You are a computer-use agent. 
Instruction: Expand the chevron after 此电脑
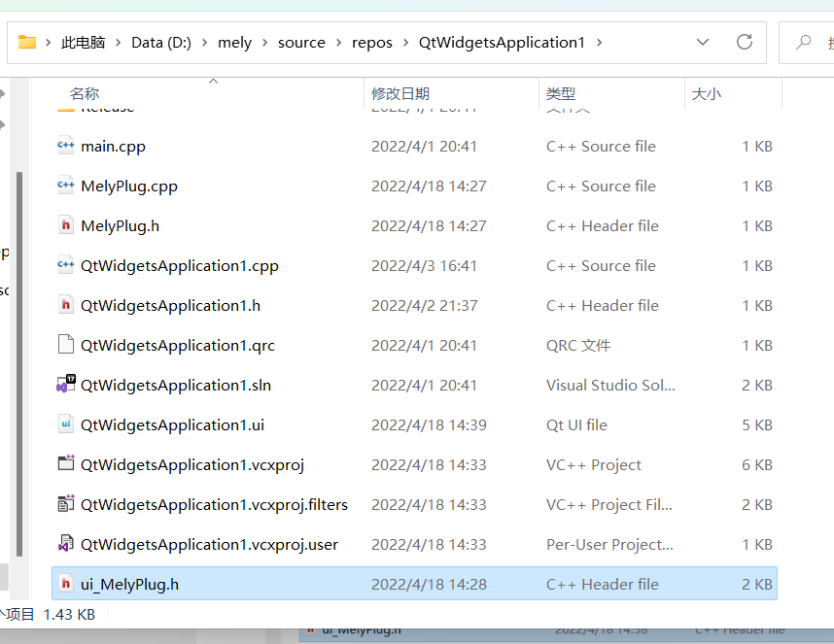(118, 43)
